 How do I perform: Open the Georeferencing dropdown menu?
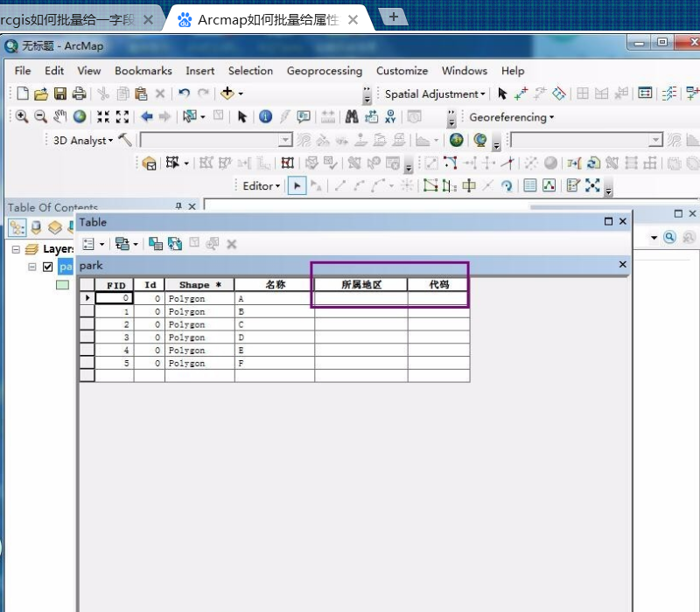512,117
